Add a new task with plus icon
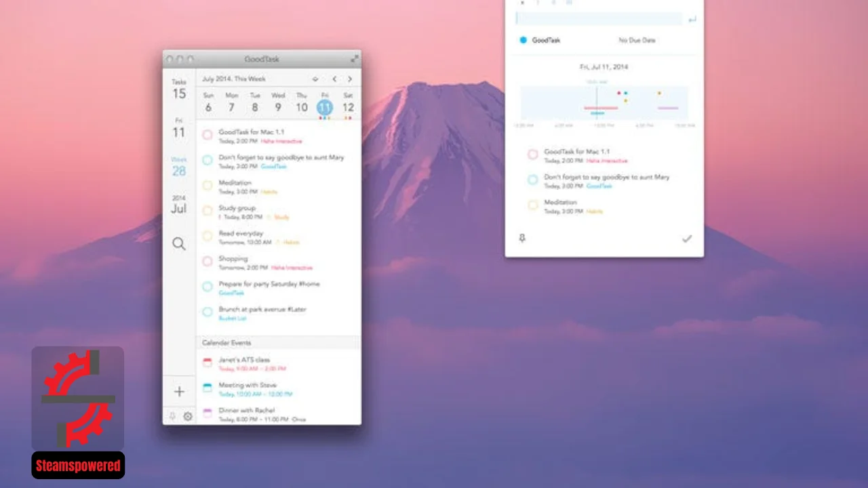 pyautogui.click(x=179, y=391)
